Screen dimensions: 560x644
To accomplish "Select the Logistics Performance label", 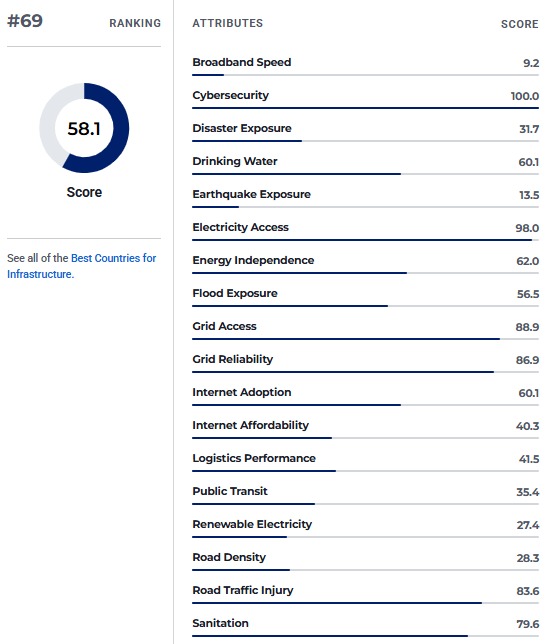I will pos(254,458).
